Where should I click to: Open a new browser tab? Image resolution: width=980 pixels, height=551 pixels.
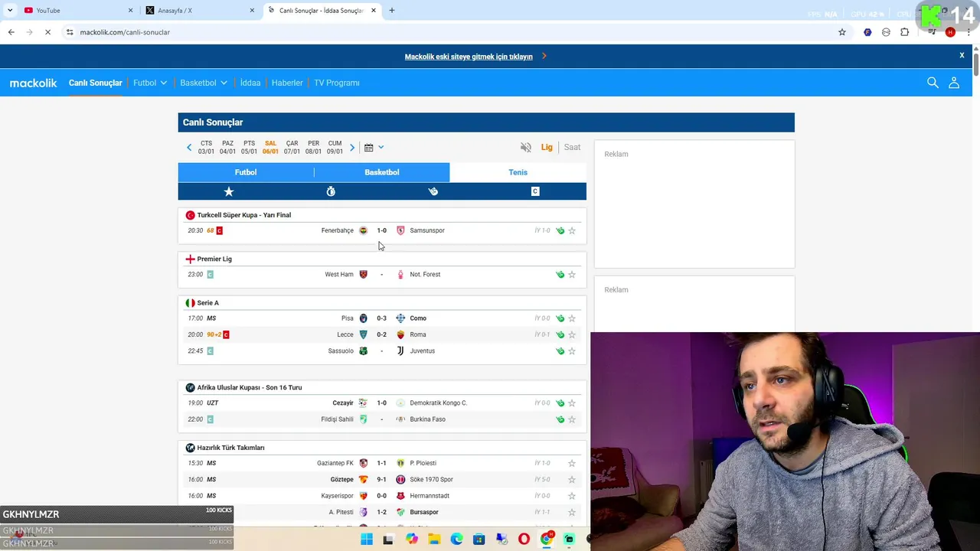pyautogui.click(x=392, y=11)
